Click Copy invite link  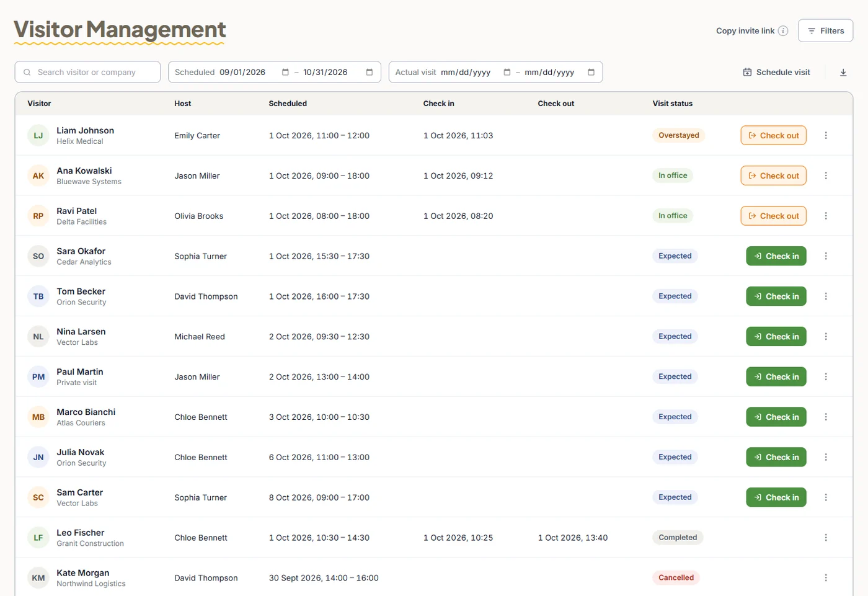[x=745, y=31]
